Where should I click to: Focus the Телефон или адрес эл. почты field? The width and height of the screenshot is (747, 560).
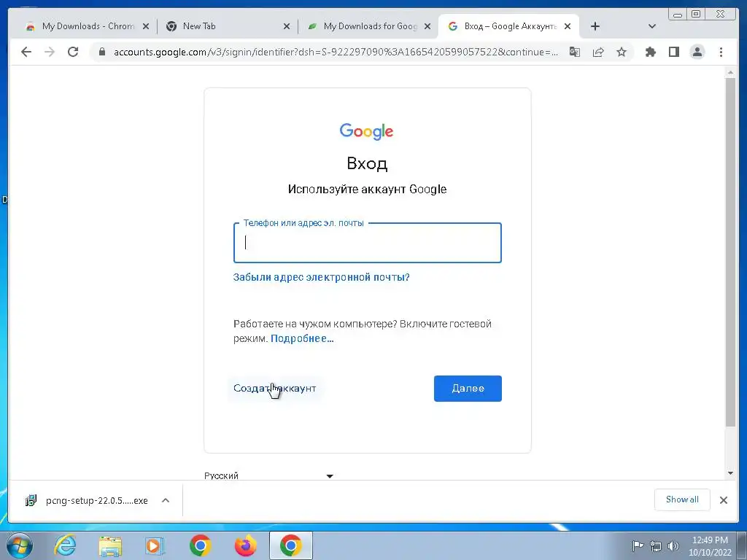click(x=368, y=243)
